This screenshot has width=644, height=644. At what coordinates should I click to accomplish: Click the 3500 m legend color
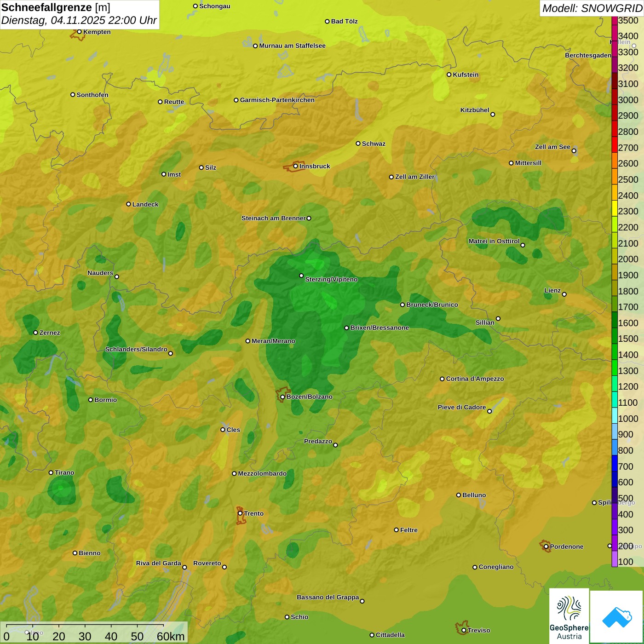615,21
